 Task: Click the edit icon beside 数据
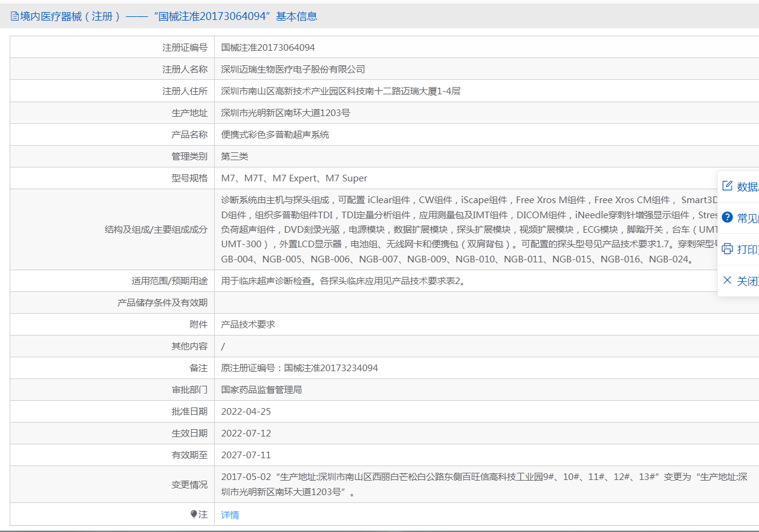(x=728, y=186)
